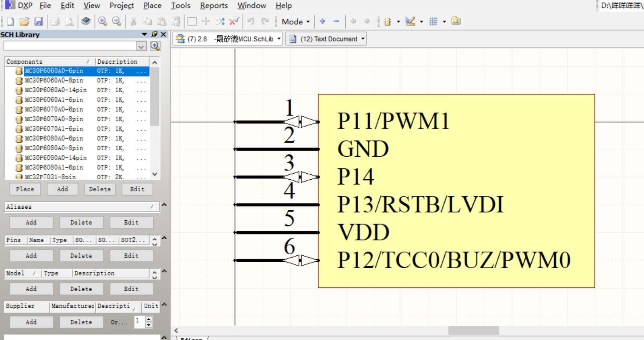The image size is (644, 340).
Task: Click the component search magnifier icon in SCH Library
Action: tap(155, 46)
